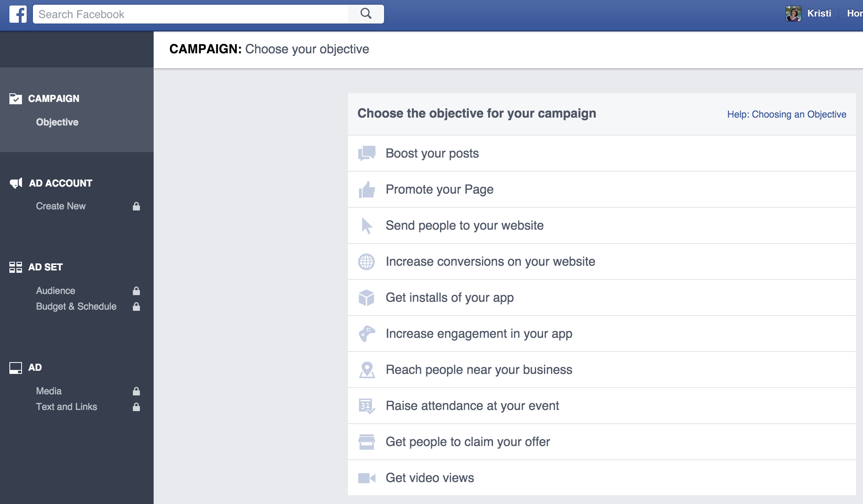Click the Send people to website cursor icon
This screenshot has width=863, height=504.
[366, 225]
